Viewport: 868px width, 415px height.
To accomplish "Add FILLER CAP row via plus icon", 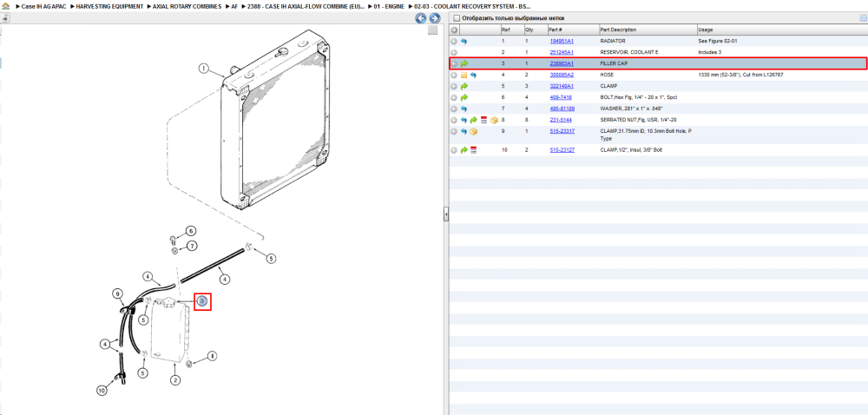I will point(454,63).
